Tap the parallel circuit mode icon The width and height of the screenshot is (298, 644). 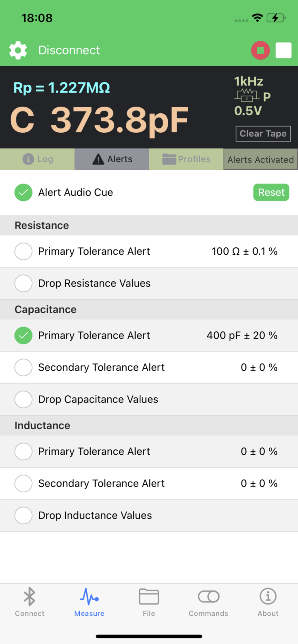[247, 96]
